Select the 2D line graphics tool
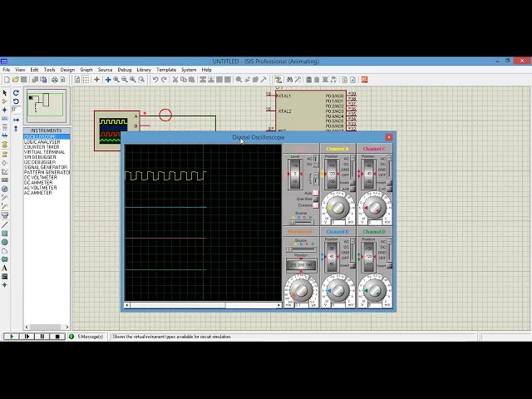Image resolution: width=532 pixels, height=399 pixels. coord(5,224)
